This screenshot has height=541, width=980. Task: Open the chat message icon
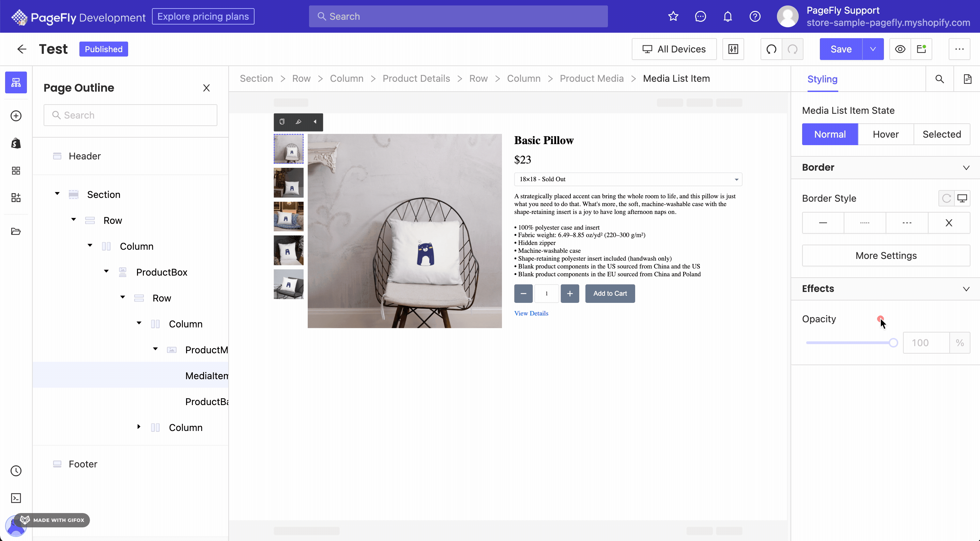(700, 16)
